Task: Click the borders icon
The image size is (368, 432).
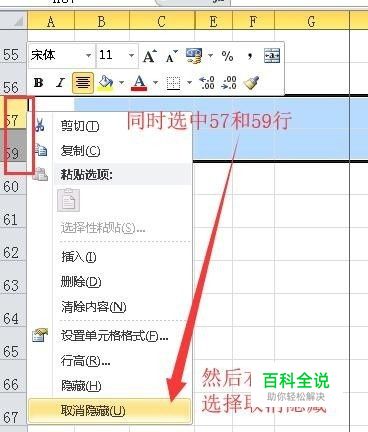Action: [x=173, y=83]
